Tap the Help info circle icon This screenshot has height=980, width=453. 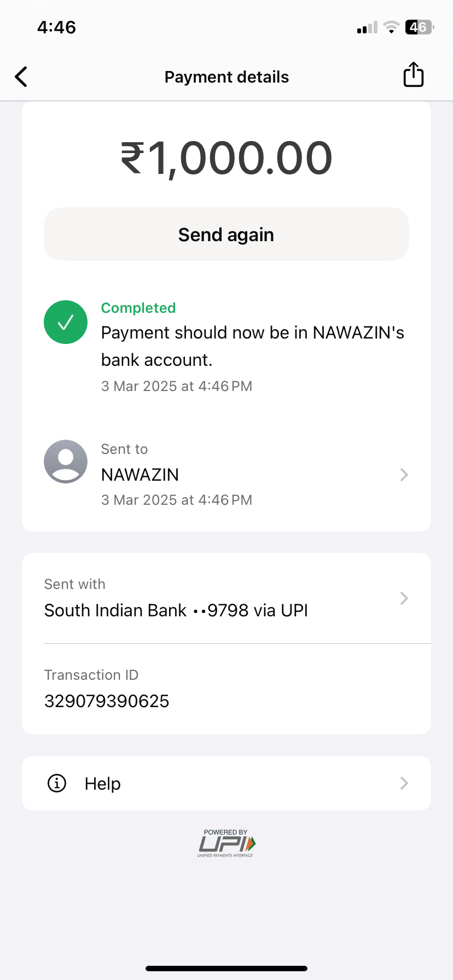pyautogui.click(x=57, y=783)
